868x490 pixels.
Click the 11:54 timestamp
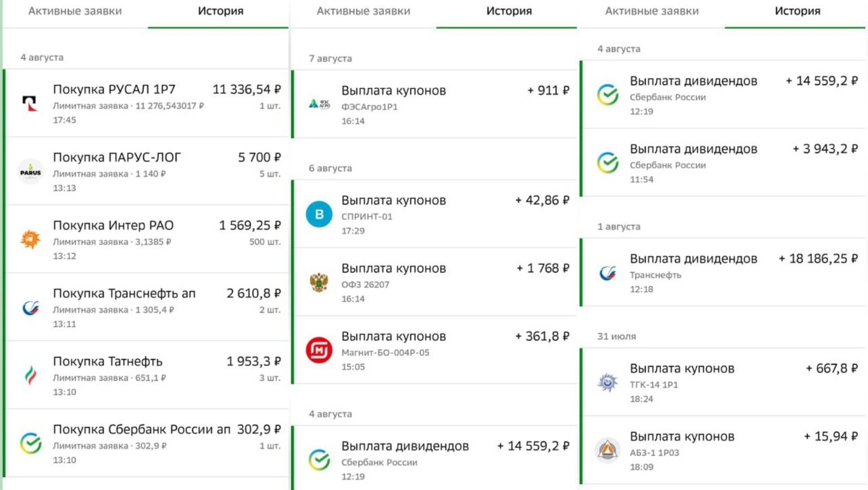[x=642, y=179]
